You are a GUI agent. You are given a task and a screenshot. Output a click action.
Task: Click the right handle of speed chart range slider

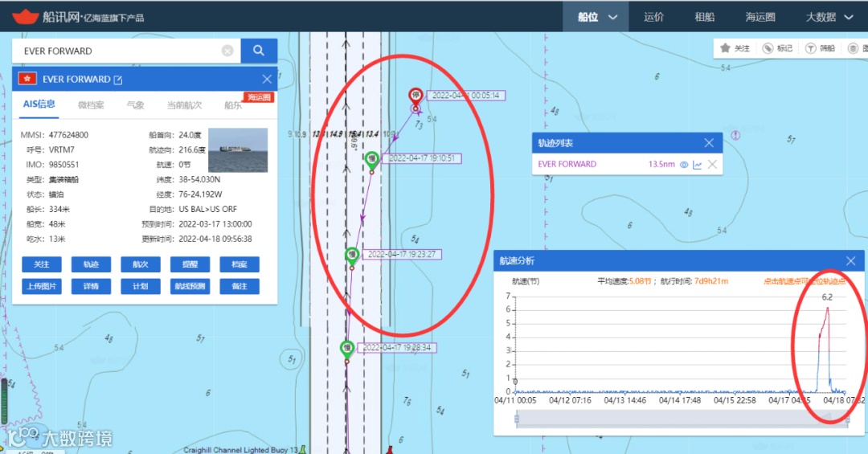(847, 419)
